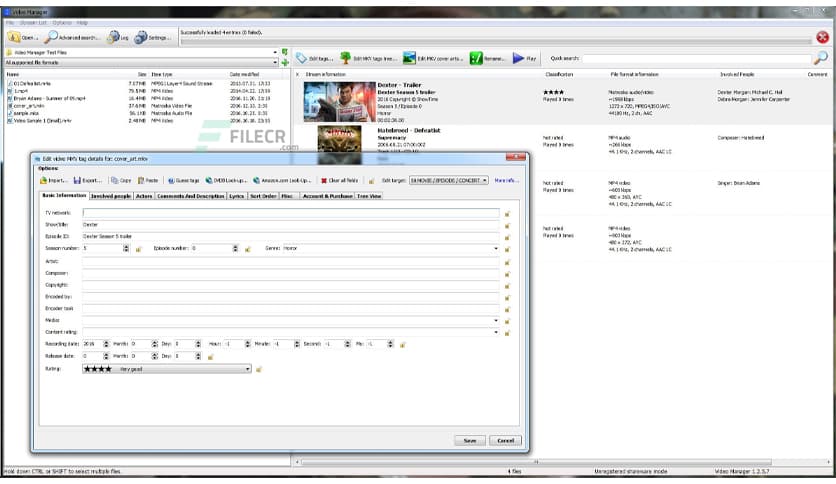Toggle lock icon beside Rating dropdown
This screenshot has height=484, width=836.
point(259,369)
